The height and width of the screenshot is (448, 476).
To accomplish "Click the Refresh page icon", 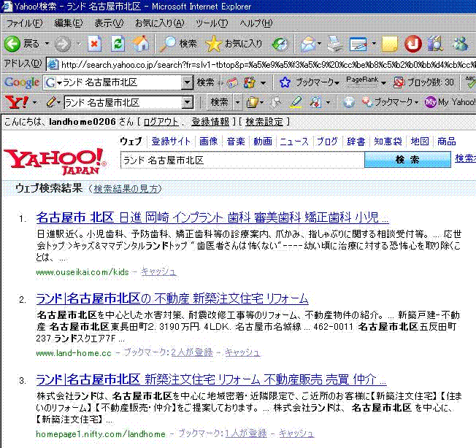I will click(x=118, y=44).
